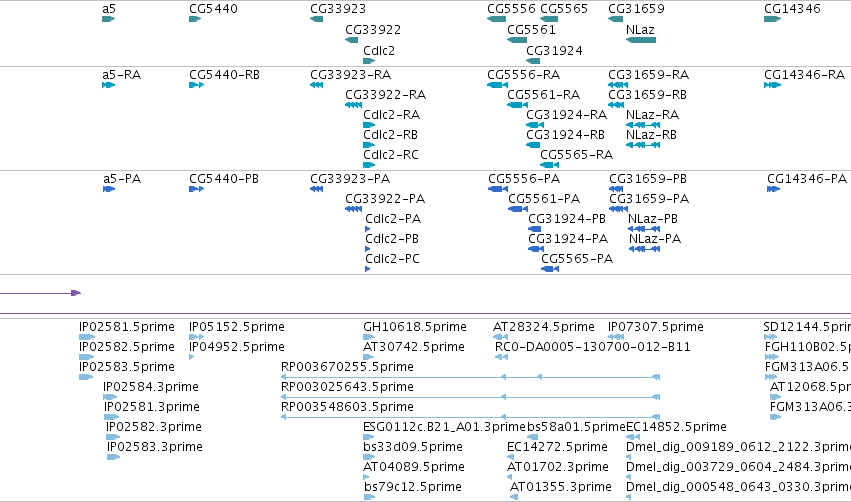This screenshot has height=502, width=851.
Task: Select EST bs33d09.5prime
Action: tap(412, 447)
